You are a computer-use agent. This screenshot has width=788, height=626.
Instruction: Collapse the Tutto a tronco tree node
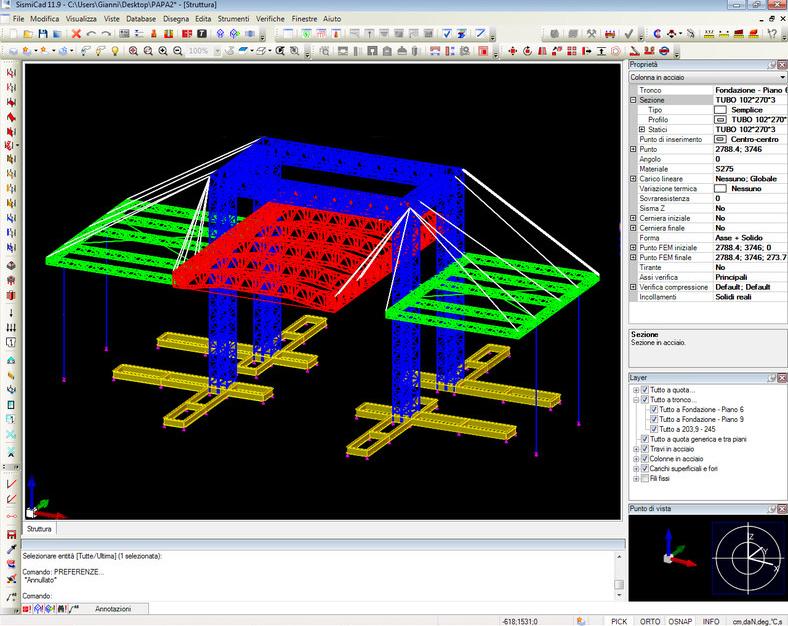(635, 399)
